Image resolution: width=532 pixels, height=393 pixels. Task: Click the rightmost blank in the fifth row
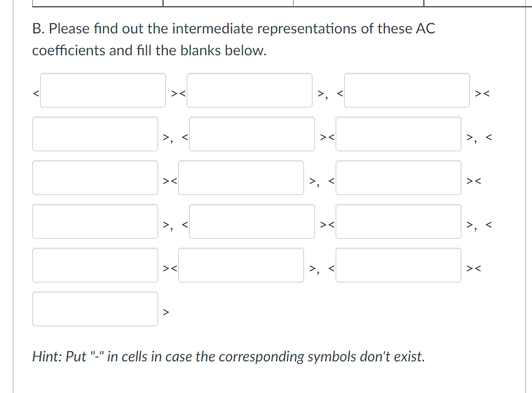(398, 265)
